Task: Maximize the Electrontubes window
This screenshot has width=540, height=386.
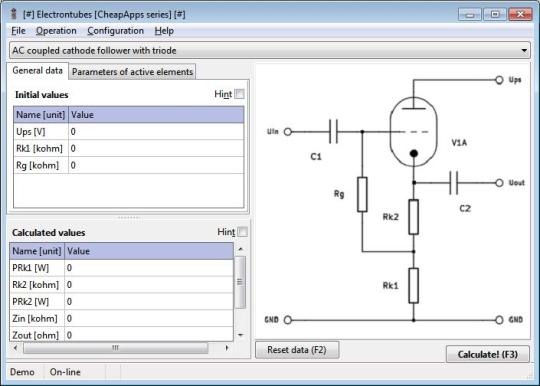Action: click(x=495, y=14)
